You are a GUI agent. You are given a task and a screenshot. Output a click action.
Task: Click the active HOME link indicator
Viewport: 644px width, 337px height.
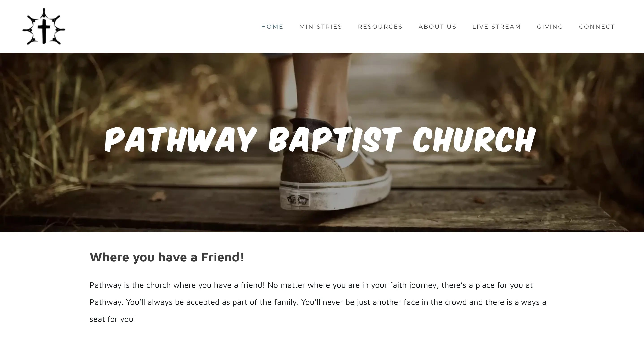click(x=272, y=26)
